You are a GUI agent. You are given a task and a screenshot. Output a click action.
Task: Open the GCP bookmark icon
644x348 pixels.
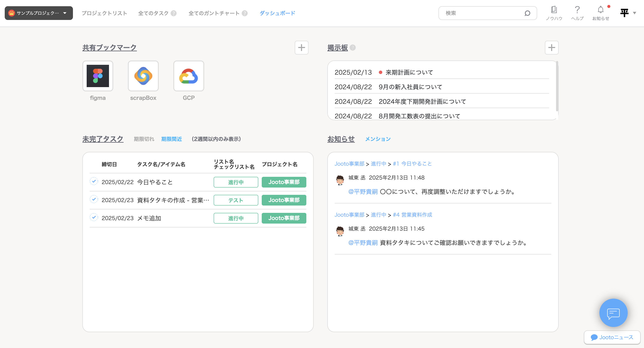coord(189,76)
